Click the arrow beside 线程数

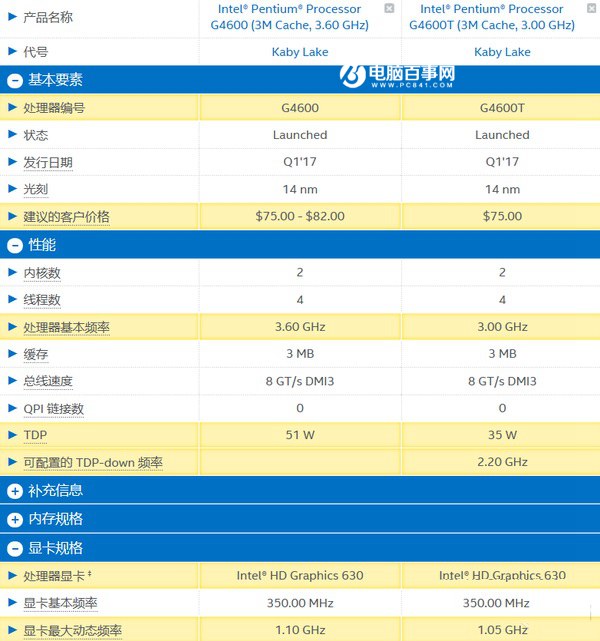12,299
